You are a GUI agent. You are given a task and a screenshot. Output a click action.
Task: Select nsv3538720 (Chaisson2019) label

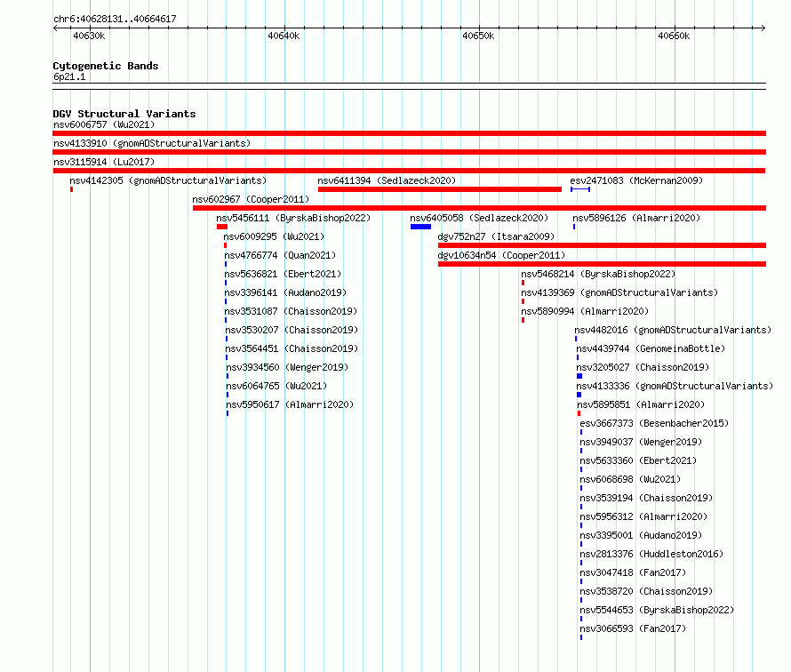click(x=646, y=591)
